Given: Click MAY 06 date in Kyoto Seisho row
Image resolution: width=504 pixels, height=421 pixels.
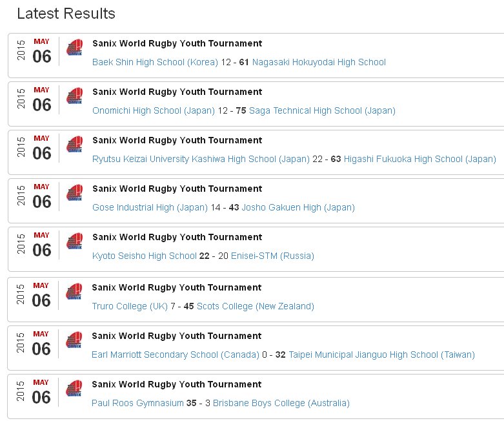Looking at the screenshot, I should 42,245.
